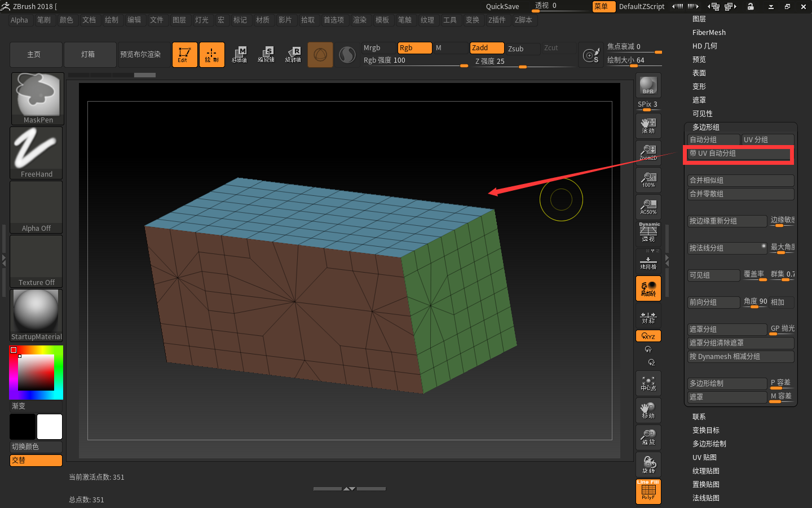Toggle the Zsub button

tap(523, 49)
